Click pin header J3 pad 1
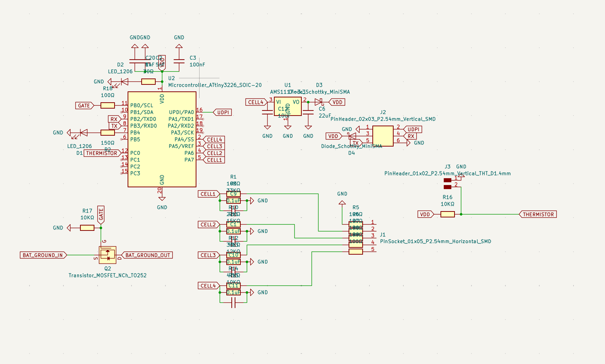 tap(447, 180)
